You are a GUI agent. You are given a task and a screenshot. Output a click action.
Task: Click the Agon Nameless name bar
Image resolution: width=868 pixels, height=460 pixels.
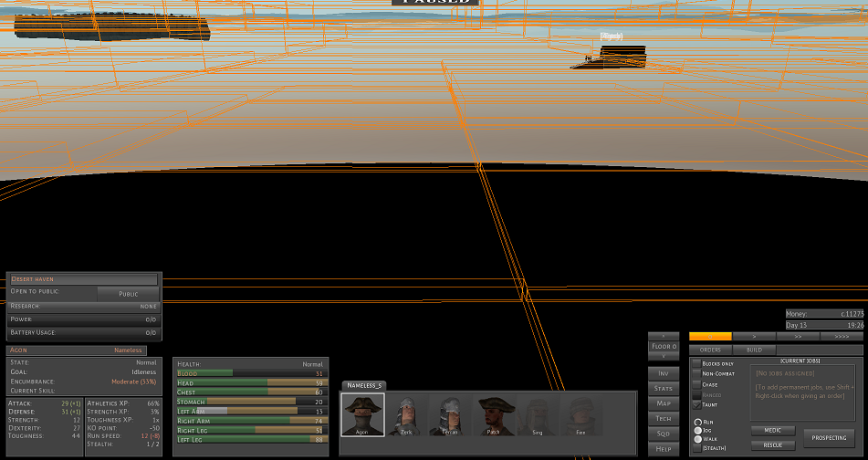tap(77, 350)
